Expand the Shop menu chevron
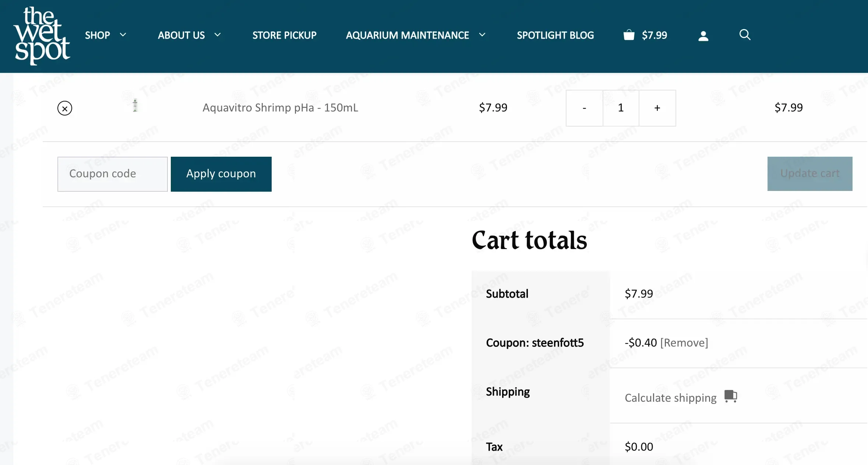Viewport: 868px width, 465px height. pyautogui.click(x=123, y=35)
